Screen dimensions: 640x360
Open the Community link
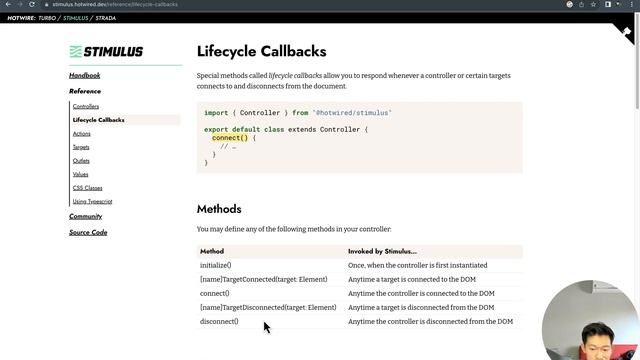point(85,216)
